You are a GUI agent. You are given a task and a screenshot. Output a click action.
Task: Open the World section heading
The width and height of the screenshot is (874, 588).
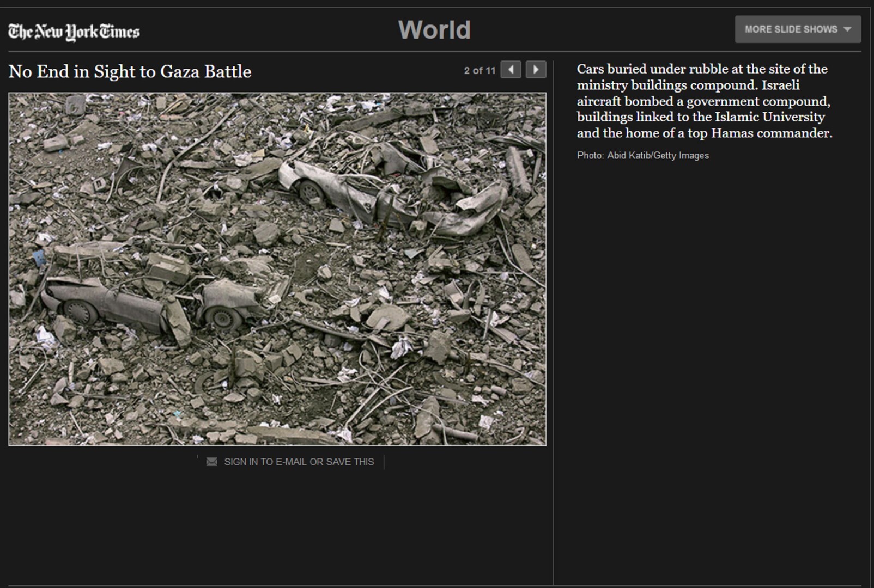click(x=434, y=30)
